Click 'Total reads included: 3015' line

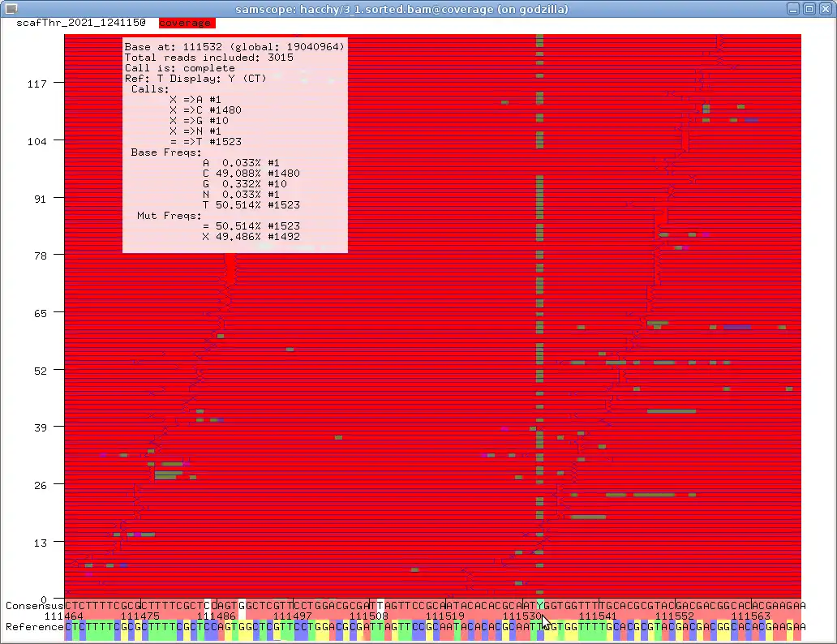(209, 58)
